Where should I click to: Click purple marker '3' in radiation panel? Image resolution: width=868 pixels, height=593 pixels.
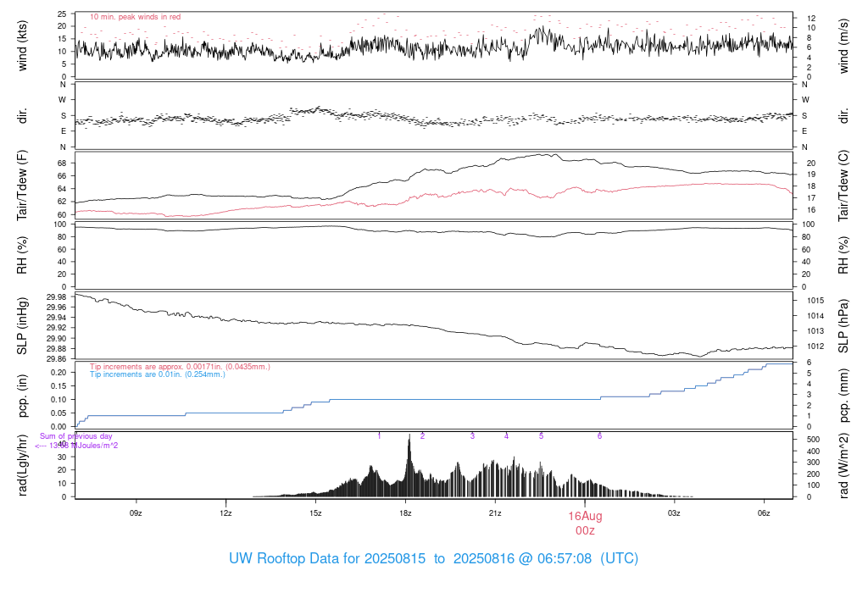coord(472,436)
